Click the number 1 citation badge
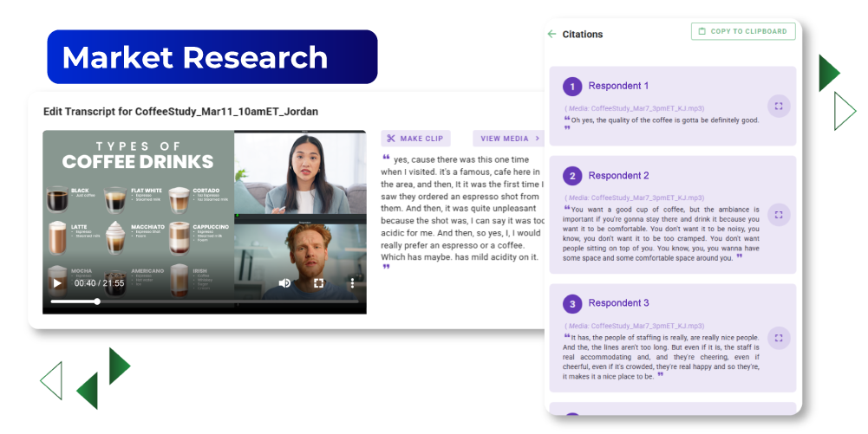 (x=572, y=87)
